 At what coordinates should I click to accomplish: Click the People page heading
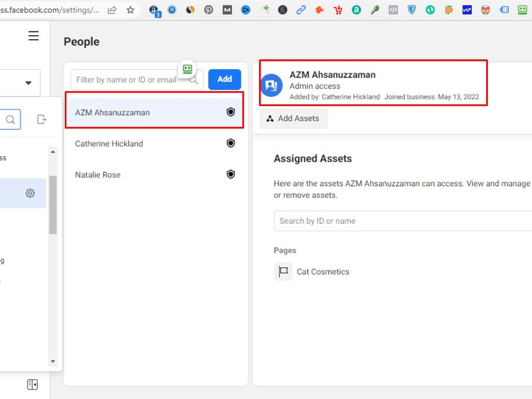(81, 41)
